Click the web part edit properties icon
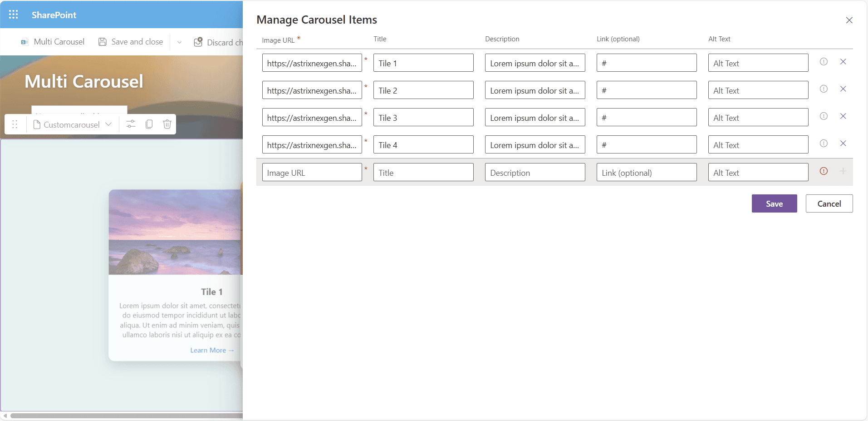 pos(131,124)
